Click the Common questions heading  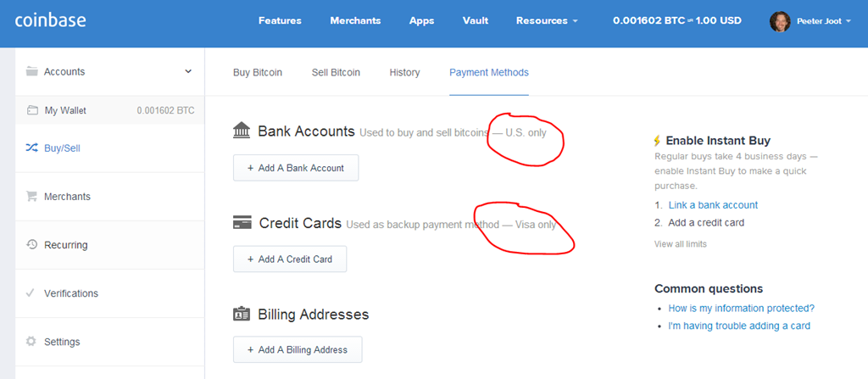[709, 288]
